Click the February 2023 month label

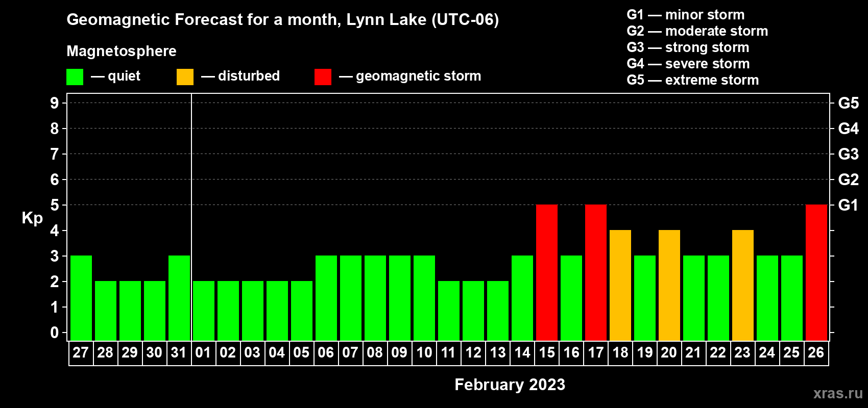pyautogui.click(x=510, y=385)
